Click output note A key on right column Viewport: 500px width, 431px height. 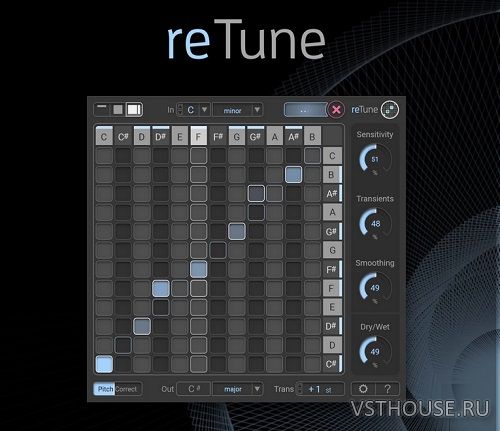click(x=332, y=212)
